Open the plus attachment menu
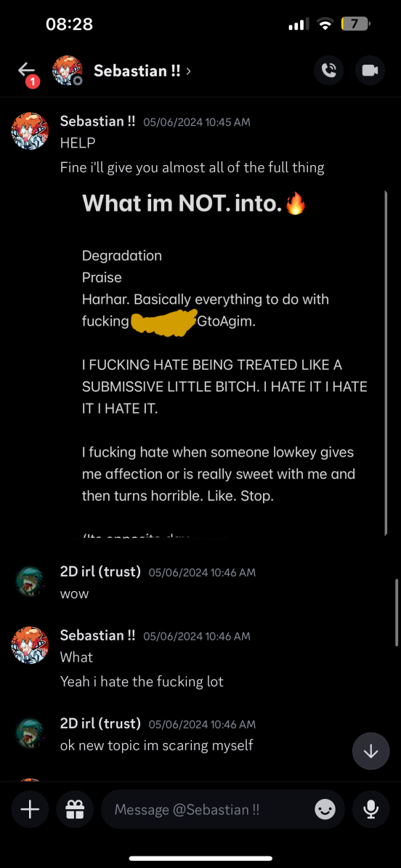Image resolution: width=401 pixels, height=868 pixels. 30,810
